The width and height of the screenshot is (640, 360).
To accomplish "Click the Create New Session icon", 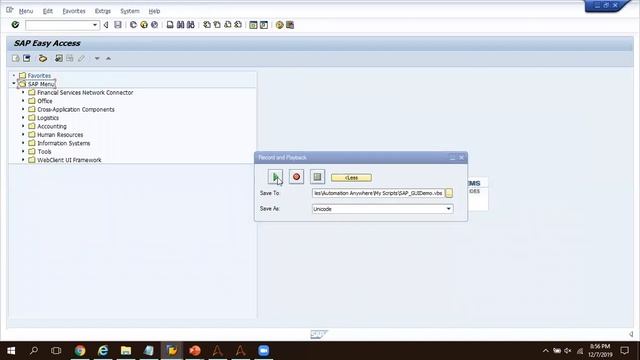I will (253, 25).
